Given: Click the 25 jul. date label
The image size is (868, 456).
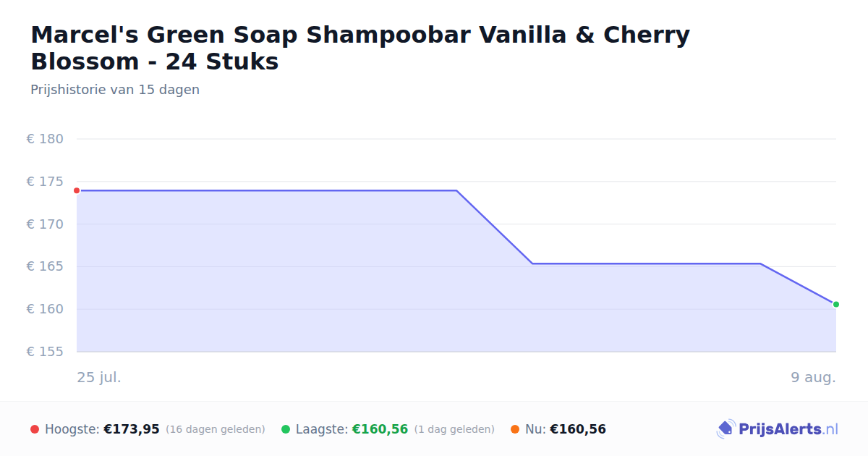Looking at the screenshot, I should coord(99,377).
